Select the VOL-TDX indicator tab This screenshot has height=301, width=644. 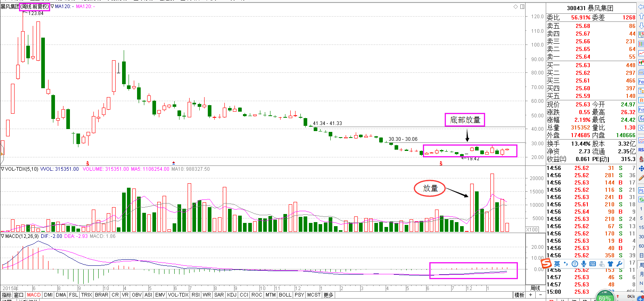(x=178, y=295)
